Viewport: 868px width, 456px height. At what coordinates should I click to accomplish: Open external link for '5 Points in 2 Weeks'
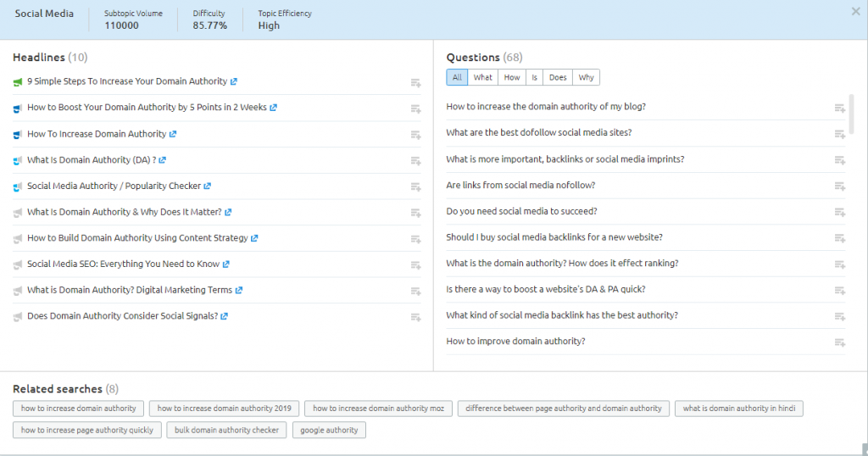pyautogui.click(x=273, y=108)
